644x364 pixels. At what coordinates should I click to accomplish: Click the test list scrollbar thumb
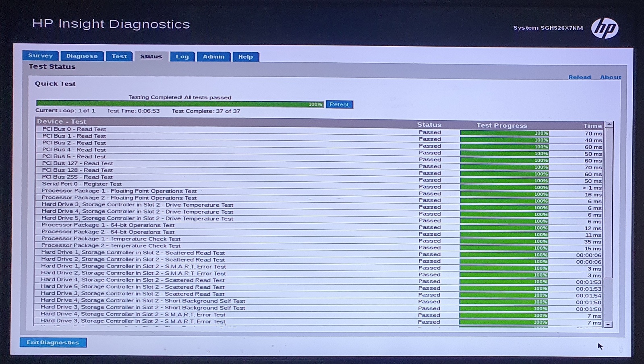pos(609,203)
